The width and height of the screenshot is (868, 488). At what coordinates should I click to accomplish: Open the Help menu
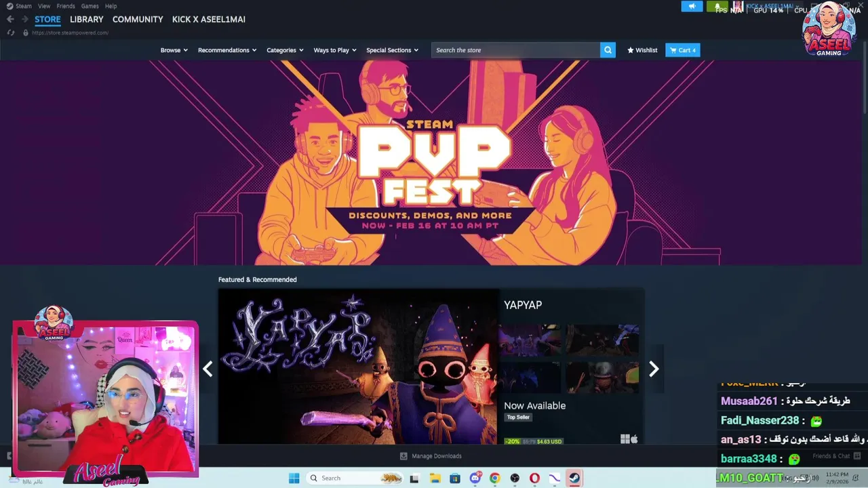pos(111,6)
